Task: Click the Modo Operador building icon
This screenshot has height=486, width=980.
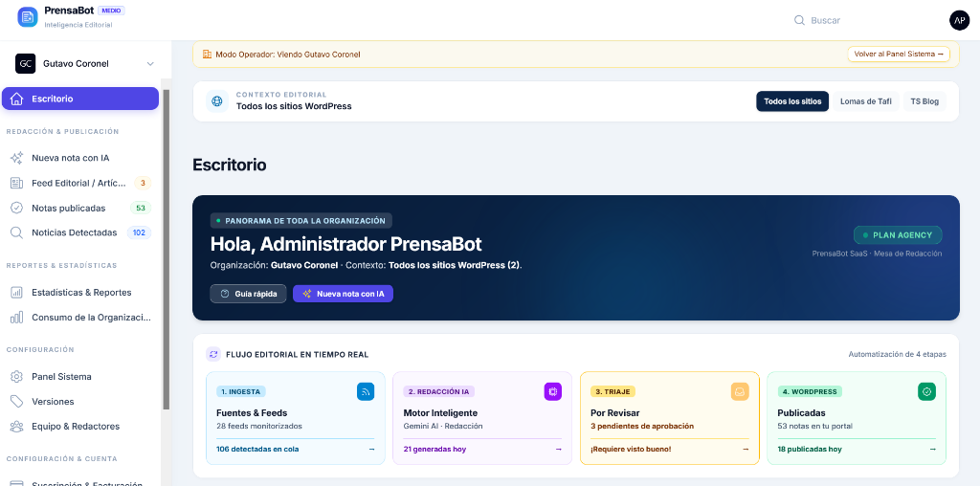Action: [x=207, y=55]
